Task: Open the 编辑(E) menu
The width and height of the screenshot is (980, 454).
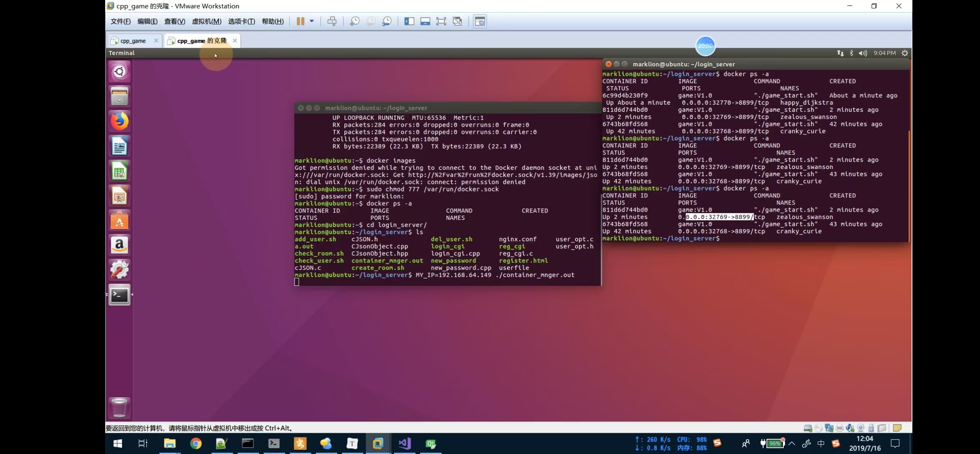Action: click(x=147, y=21)
